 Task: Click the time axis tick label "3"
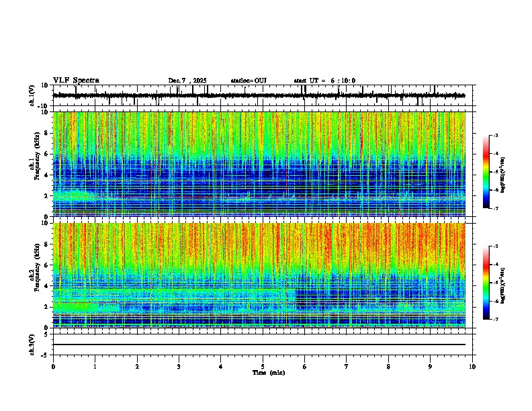(179, 367)
